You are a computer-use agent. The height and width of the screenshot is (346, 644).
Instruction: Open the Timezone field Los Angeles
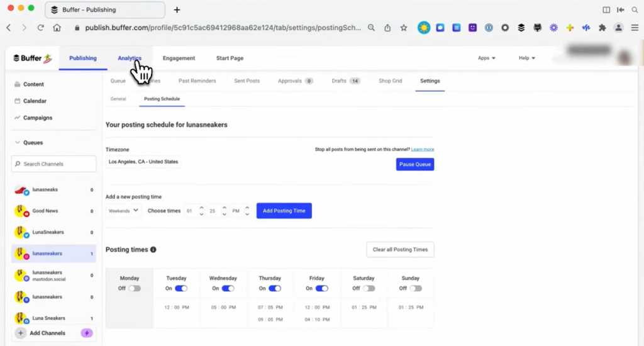143,162
